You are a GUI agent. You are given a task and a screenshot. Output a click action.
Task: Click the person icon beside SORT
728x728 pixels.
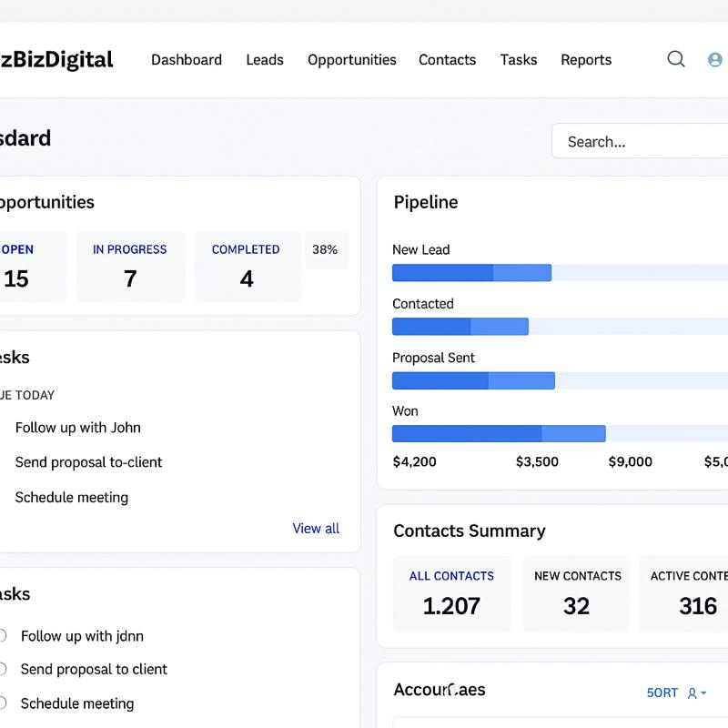point(692,693)
